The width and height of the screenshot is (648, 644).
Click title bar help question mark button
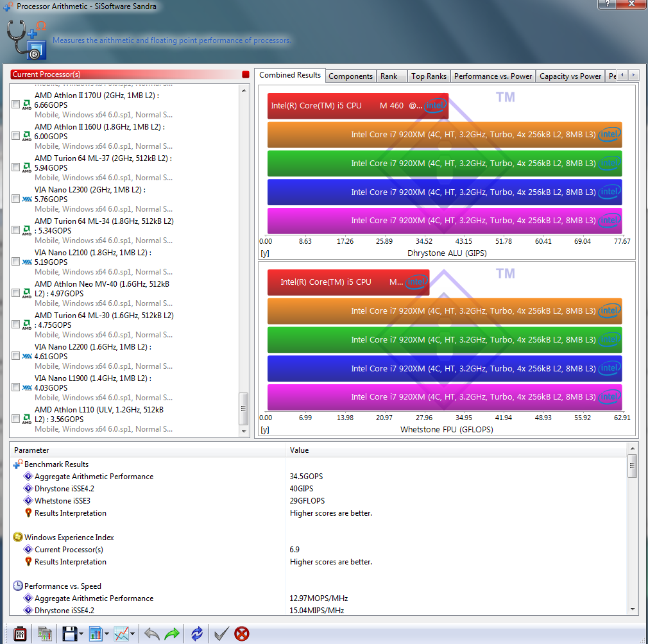point(607,4)
